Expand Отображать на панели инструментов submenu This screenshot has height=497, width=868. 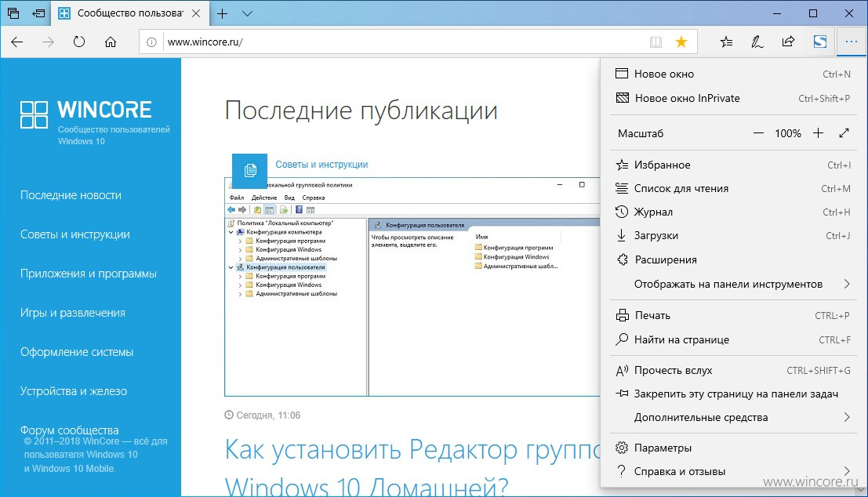733,284
